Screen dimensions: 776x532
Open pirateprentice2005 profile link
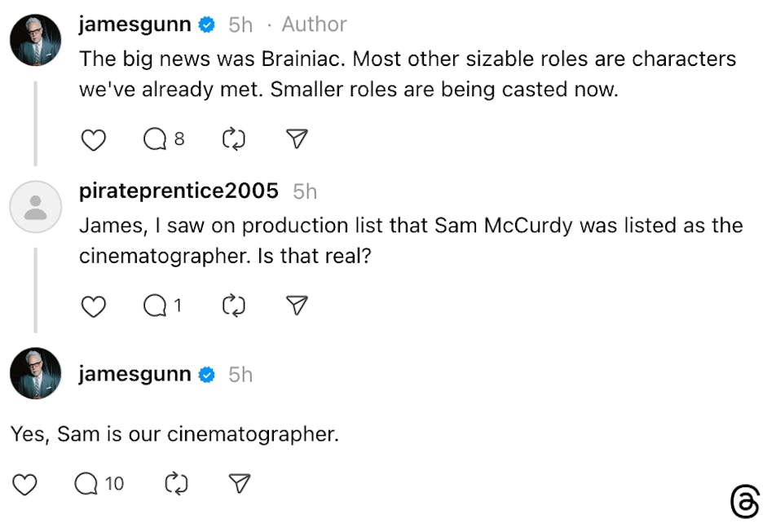pos(179,191)
